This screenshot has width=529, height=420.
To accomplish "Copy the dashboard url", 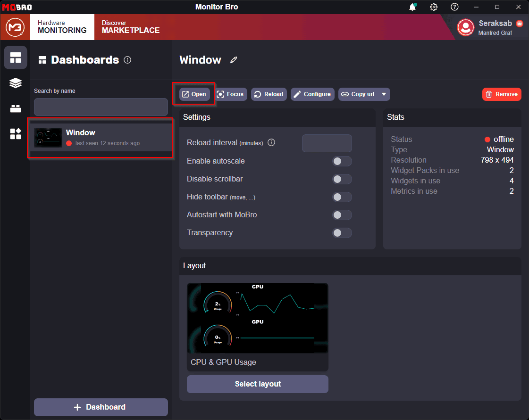I will point(358,94).
